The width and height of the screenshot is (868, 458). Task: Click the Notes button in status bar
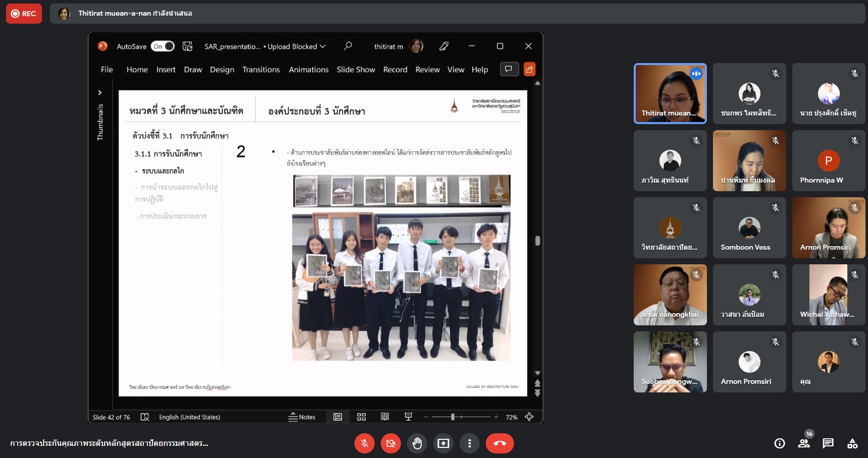(x=302, y=417)
